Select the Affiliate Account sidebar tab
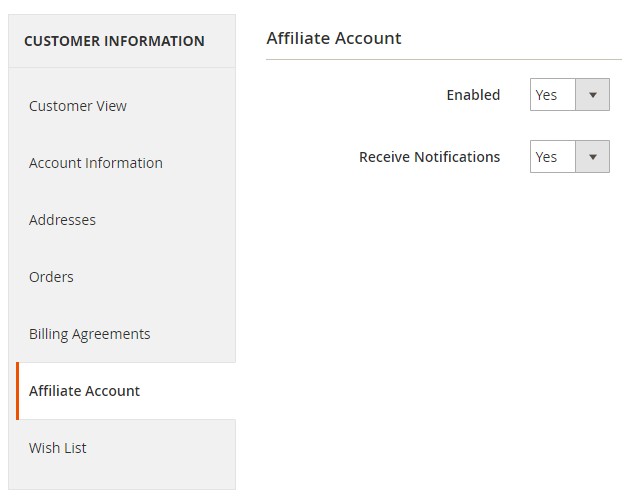 pyautogui.click(x=85, y=391)
